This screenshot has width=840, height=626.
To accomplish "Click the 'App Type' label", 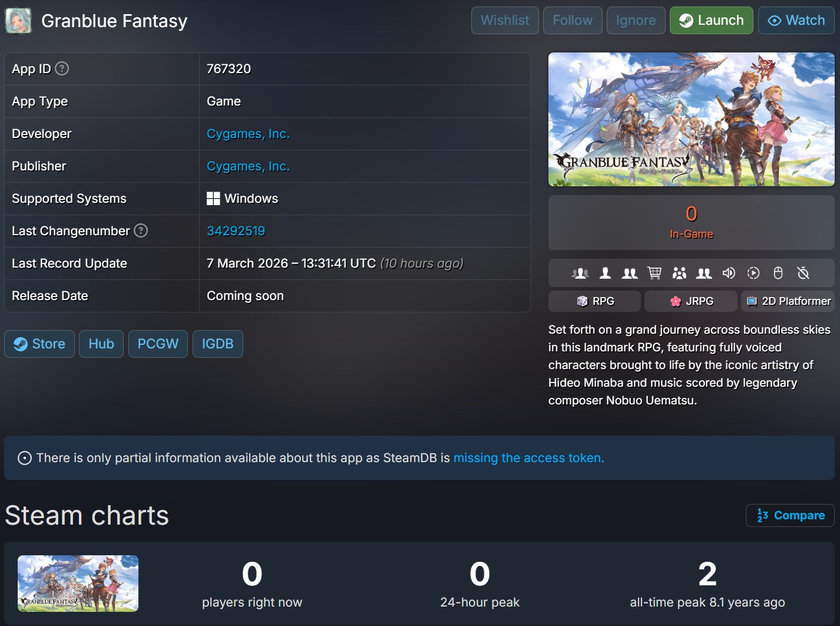I will (39, 101).
